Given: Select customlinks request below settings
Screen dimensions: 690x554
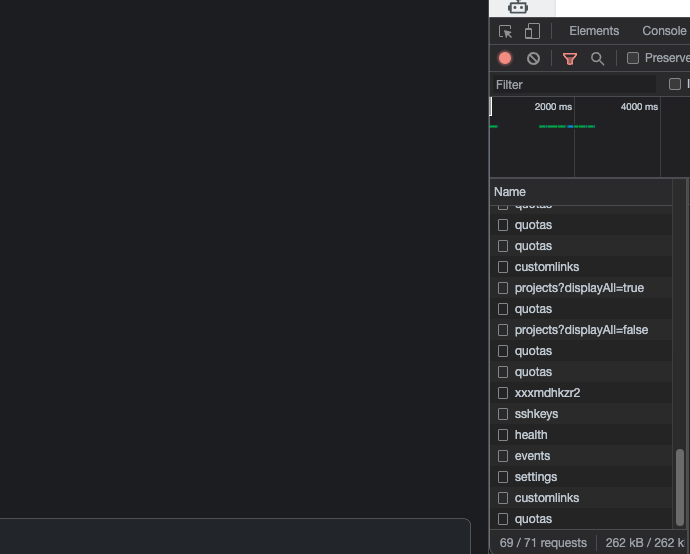Looking at the screenshot, I should [581, 498].
